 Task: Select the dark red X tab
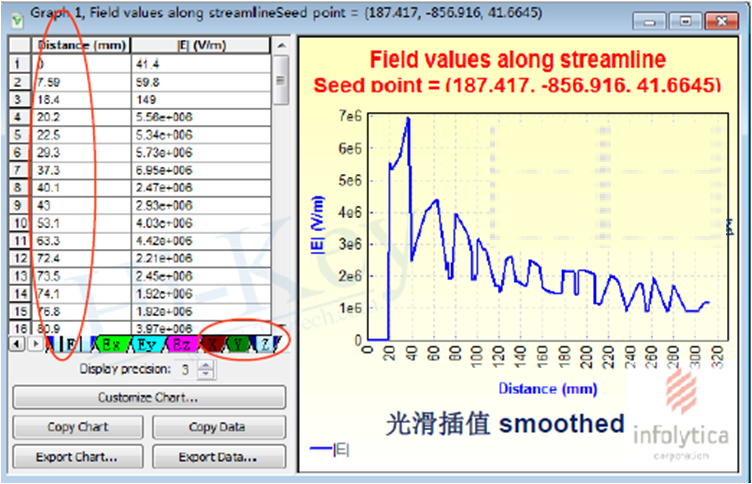[213, 343]
